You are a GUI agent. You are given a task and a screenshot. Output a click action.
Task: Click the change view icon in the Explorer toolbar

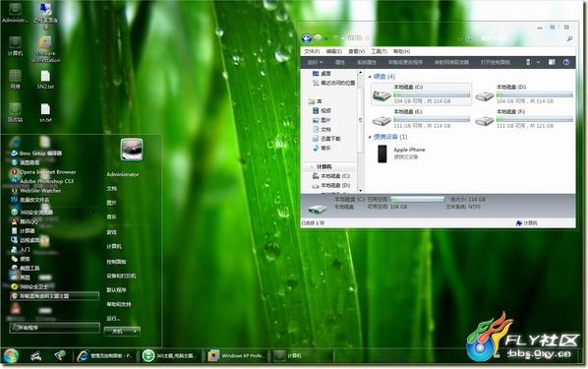[528, 62]
